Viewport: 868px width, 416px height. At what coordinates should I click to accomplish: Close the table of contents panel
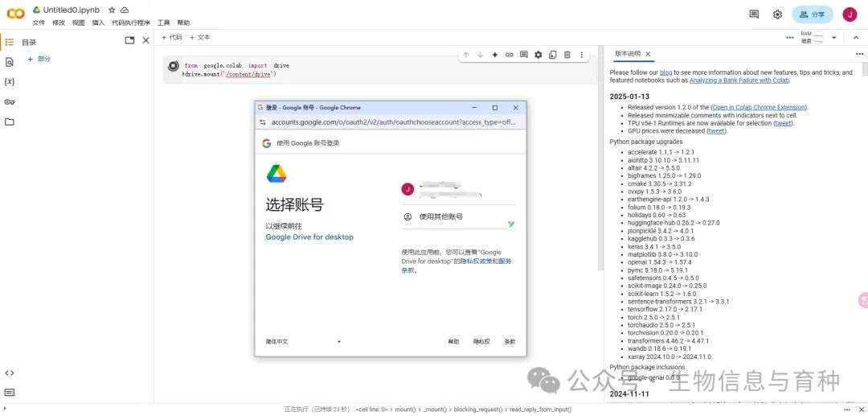146,40
